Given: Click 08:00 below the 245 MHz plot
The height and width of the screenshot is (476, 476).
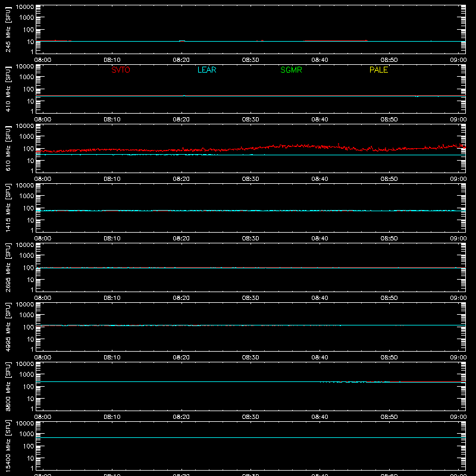Looking at the screenshot, I should click(43, 60).
